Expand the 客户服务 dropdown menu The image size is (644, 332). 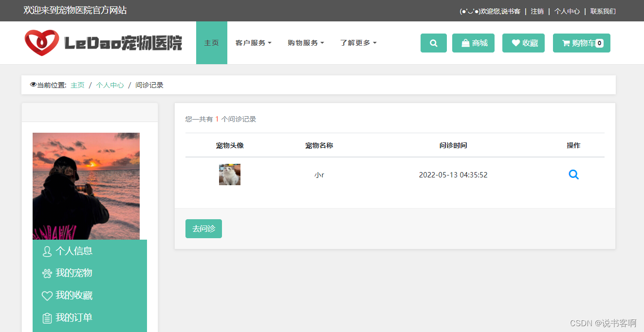click(x=254, y=43)
